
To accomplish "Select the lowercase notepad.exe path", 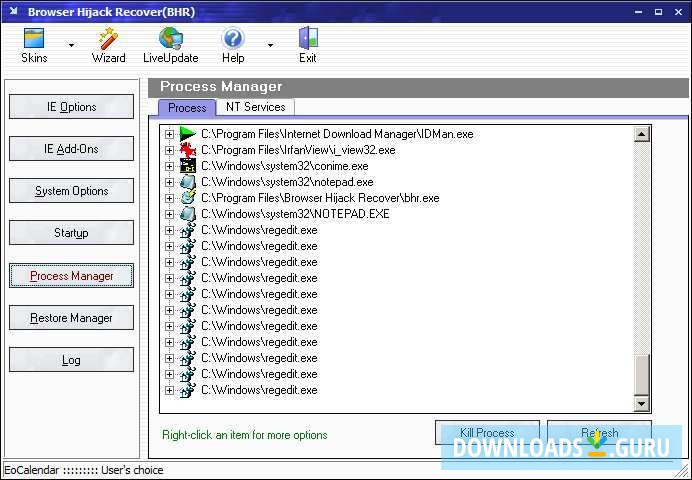I will coord(287,182).
